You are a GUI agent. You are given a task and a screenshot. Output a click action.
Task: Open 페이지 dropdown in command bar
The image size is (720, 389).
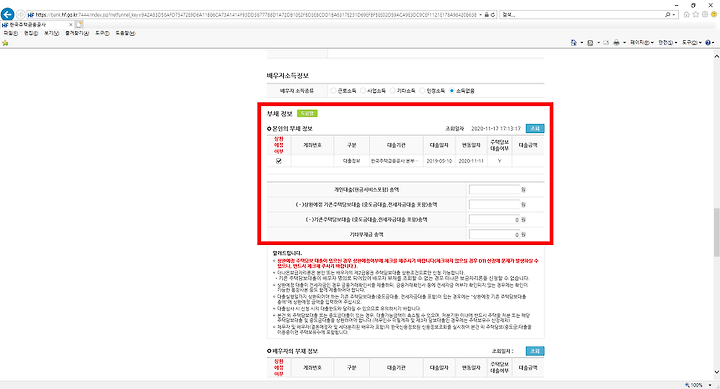(x=641, y=42)
